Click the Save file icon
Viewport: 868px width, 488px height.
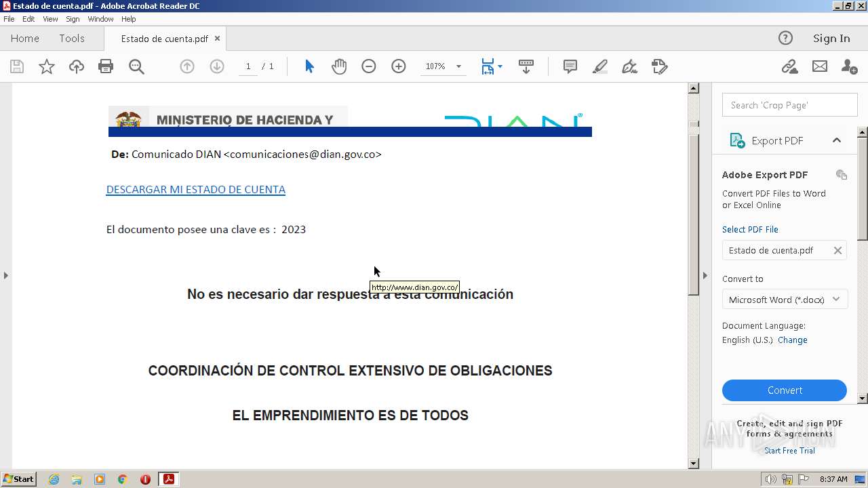(17, 66)
